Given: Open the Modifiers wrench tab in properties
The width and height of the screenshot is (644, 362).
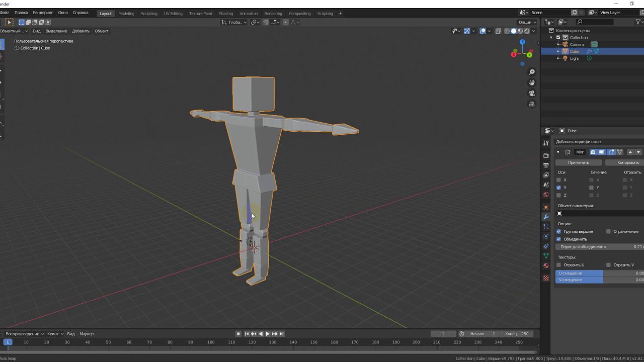Looking at the screenshot, I should [546, 217].
